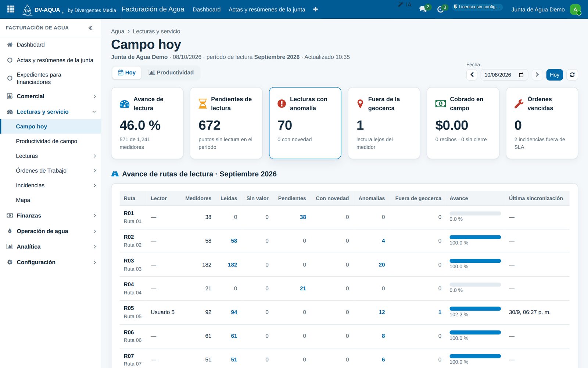Click the Licencia sin config badge

click(477, 7)
